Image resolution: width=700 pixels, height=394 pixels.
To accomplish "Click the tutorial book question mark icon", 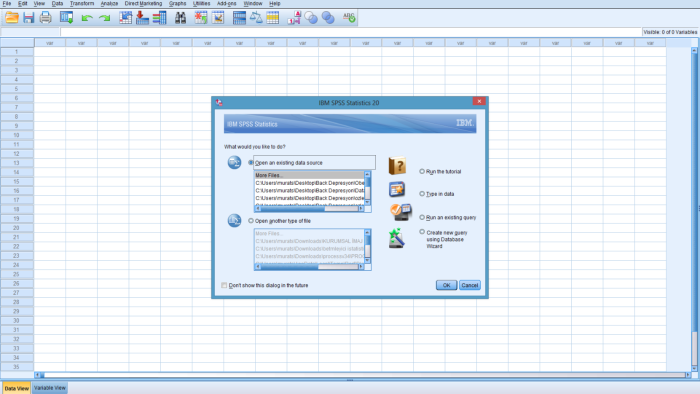I will click(x=397, y=166).
